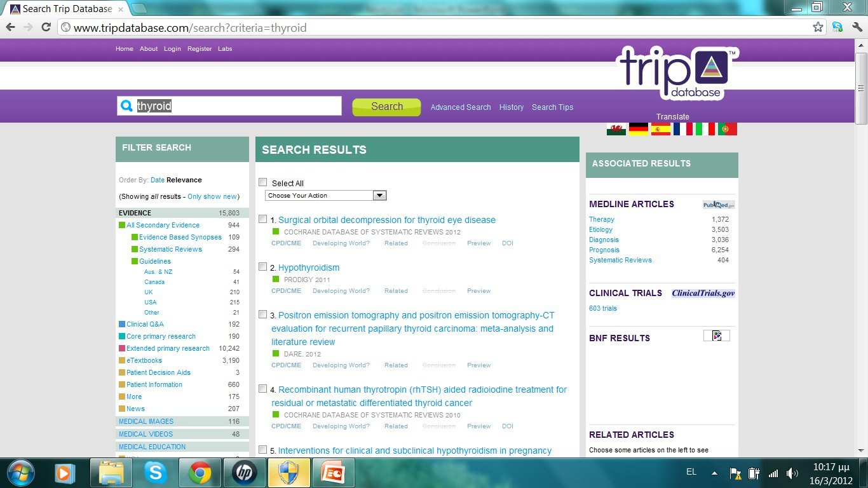Image resolution: width=868 pixels, height=488 pixels.
Task: Bookmark this page with the star icon
Action: pos(818,27)
